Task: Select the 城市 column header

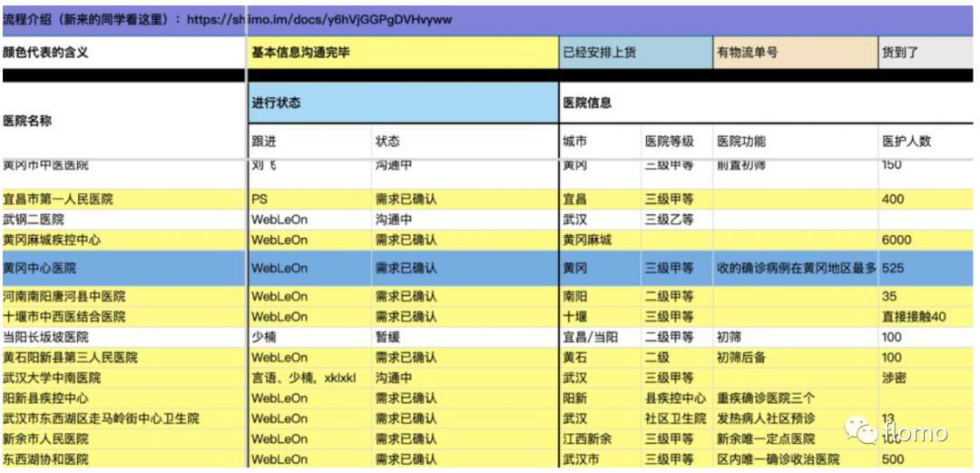Action: click(600, 142)
